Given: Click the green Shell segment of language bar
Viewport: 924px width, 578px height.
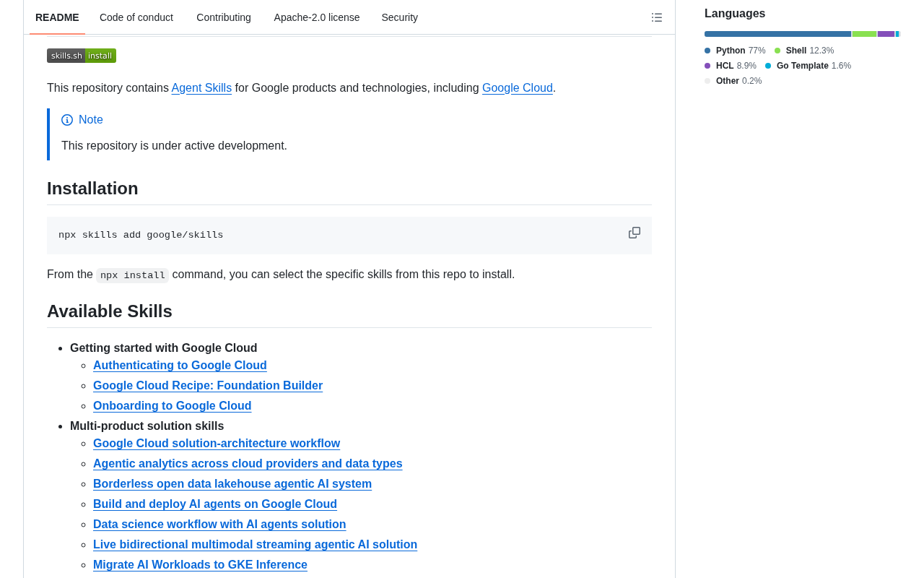Looking at the screenshot, I should click(x=864, y=34).
